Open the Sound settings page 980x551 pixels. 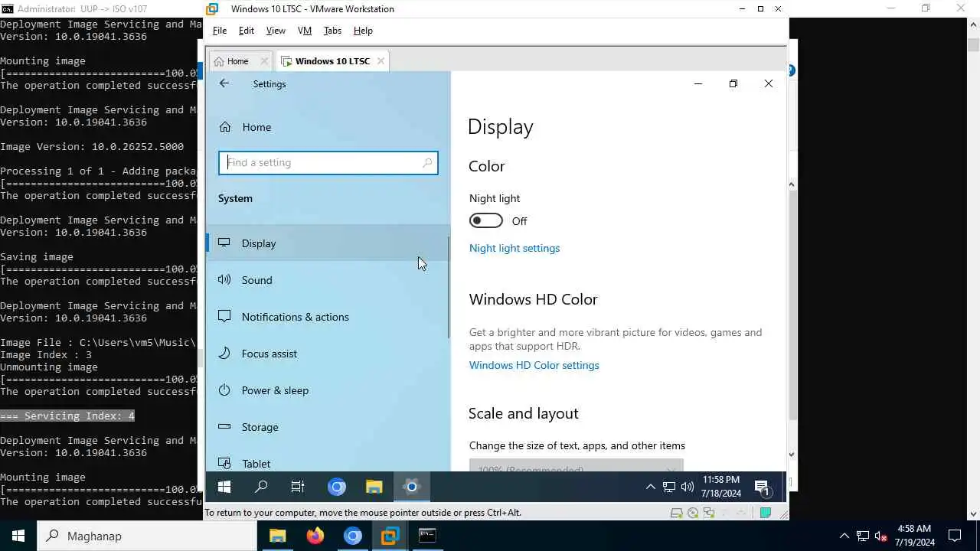[x=328, y=280]
